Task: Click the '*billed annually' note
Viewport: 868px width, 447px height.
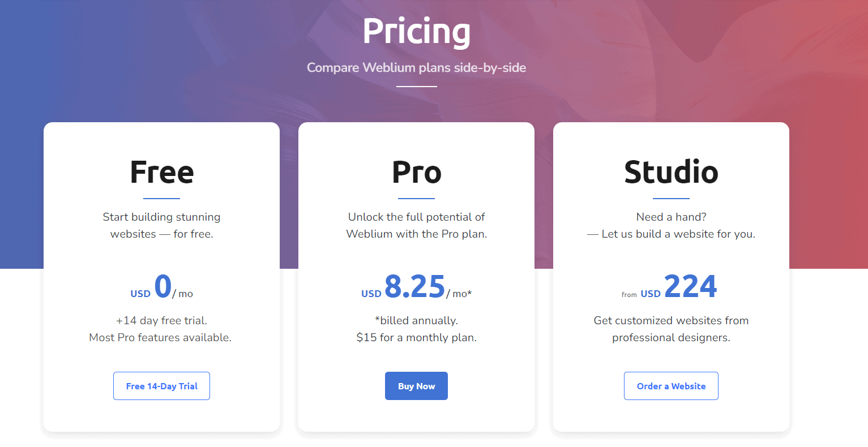Action: pos(417,320)
